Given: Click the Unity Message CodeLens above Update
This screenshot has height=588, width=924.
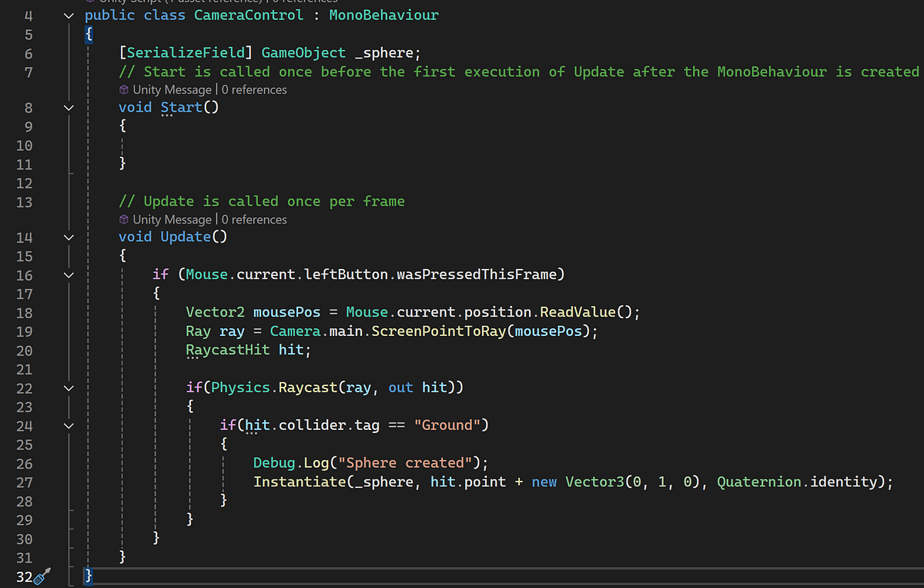Looking at the screenshot, I should click(171, 219).
